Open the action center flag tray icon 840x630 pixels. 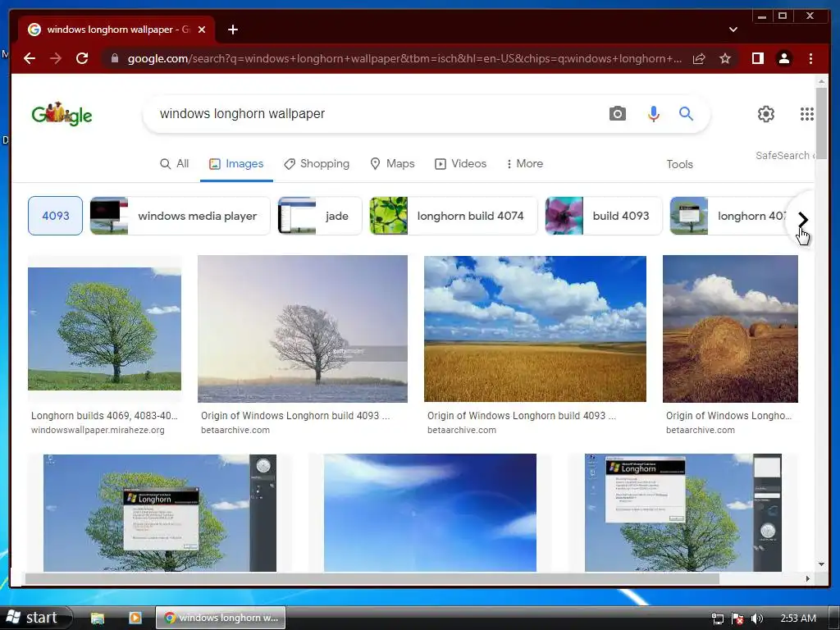pyautogui.click(x=737, y=619)
